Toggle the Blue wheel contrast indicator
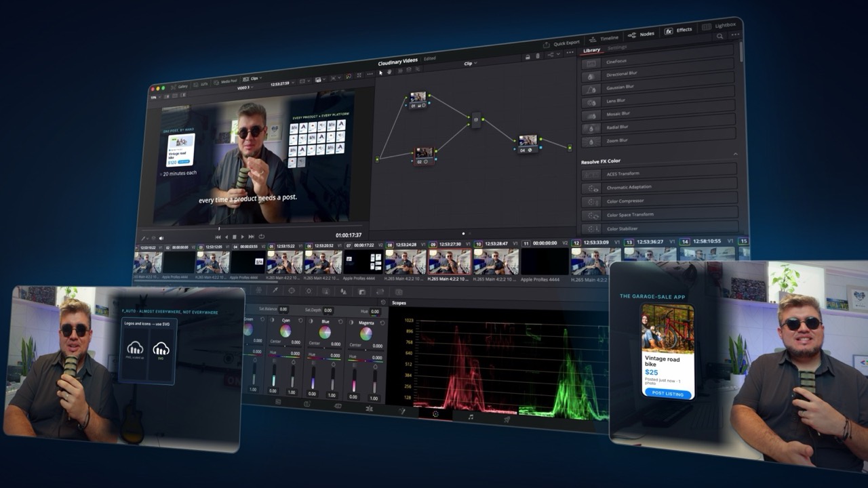The height and width of the screenshot is (488, 868). [312, 321]
